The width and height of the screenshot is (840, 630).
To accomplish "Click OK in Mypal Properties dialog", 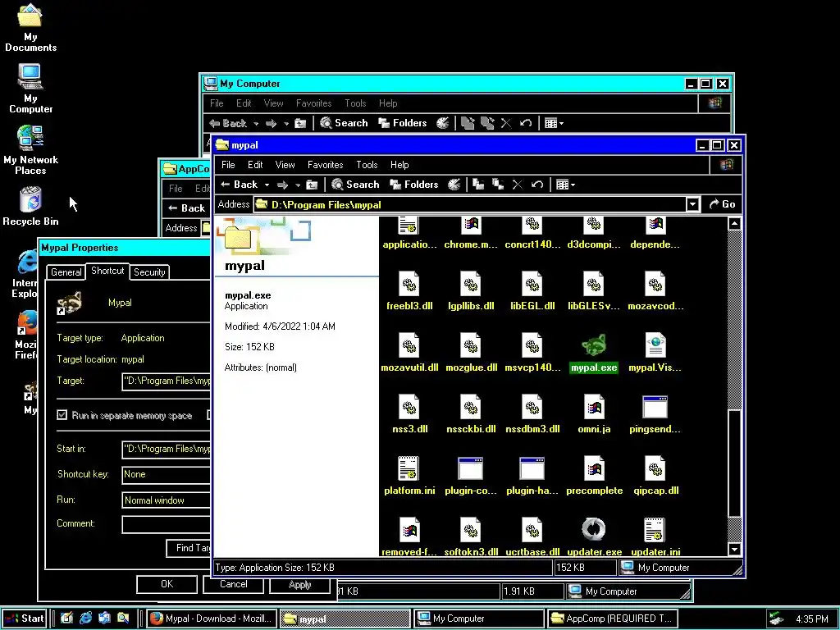I will click(x=167, y=584).
